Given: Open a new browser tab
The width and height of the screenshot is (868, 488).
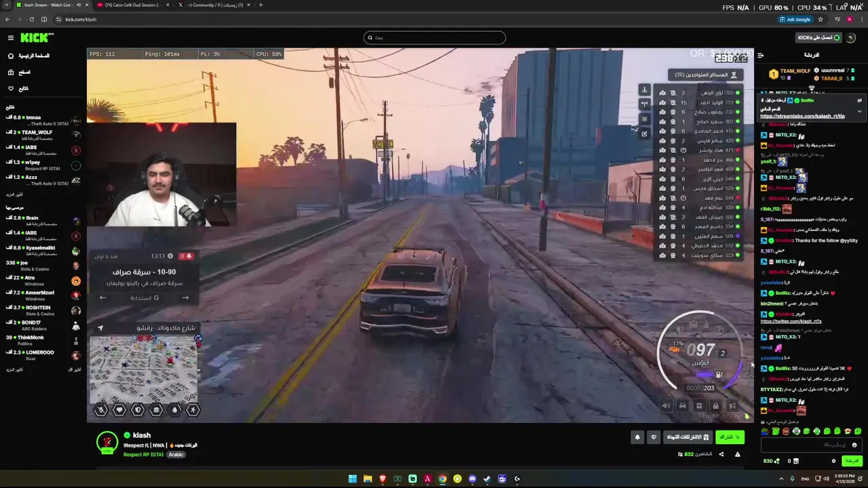Looking at the screenshot, I should coord(261,5).
